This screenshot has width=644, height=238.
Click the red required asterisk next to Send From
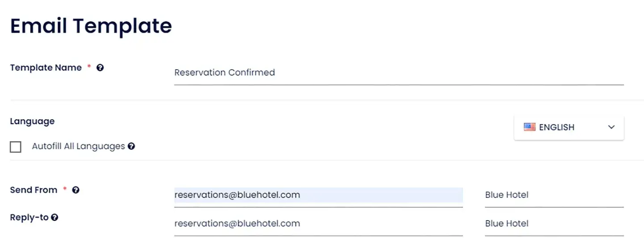(x=65, y=189)
